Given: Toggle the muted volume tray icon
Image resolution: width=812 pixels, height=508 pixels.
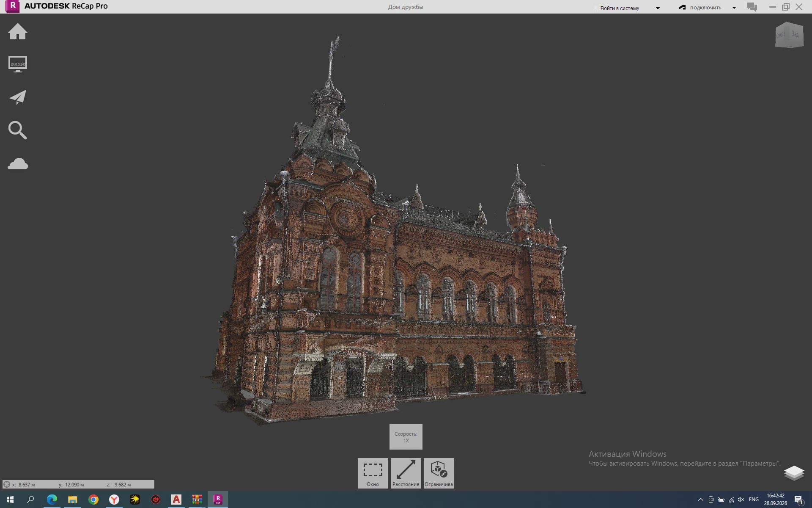Looking at the screenshot, I should [741, 500].
